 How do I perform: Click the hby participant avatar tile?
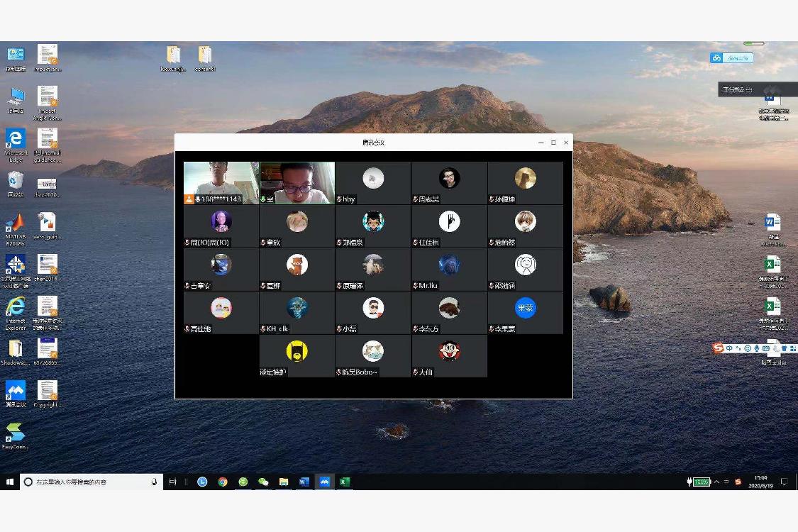(x=373, y=179)
